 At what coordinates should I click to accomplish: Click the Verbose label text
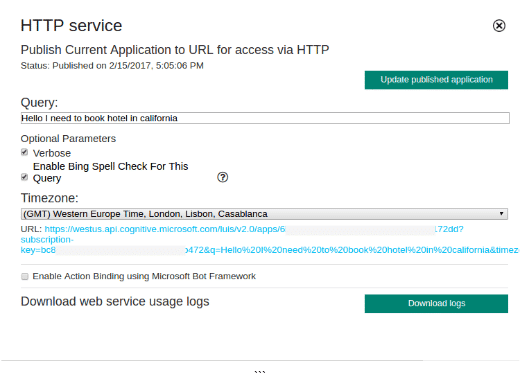tap(52, 153)
